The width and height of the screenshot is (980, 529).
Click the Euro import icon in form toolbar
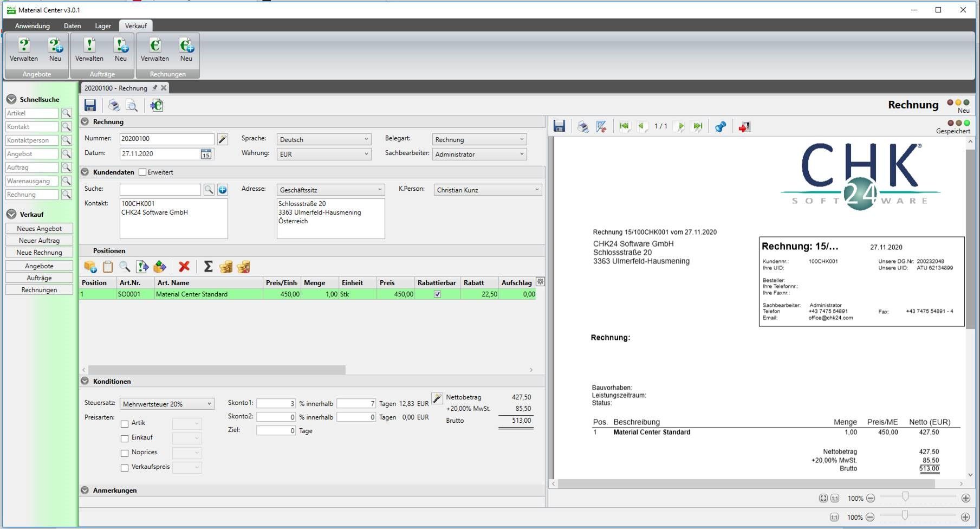point(157,105)
